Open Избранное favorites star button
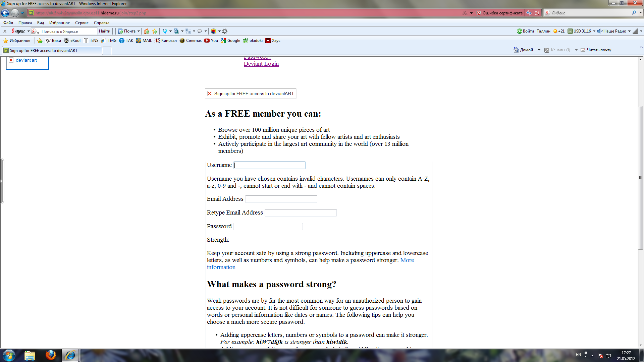The image size is (644, 362). tap(17, 41)
